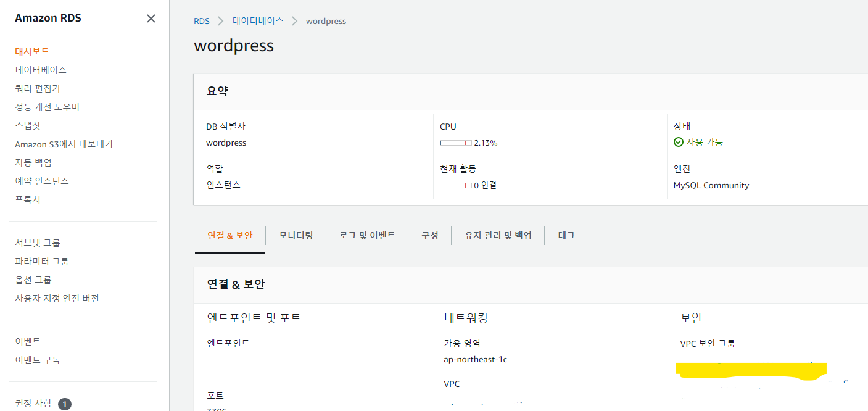Click the recommendations count badge showing 1
Image resolution: width=868 pixels, height=411 pixels.
pyautogui.click(x=65, y=404)
